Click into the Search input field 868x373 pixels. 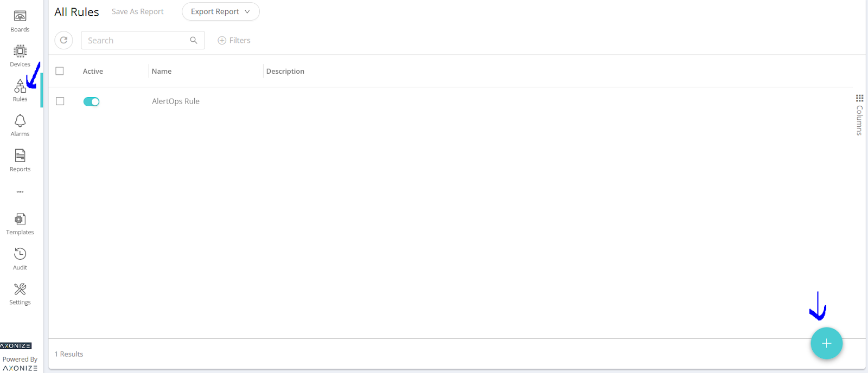point(136,40)
